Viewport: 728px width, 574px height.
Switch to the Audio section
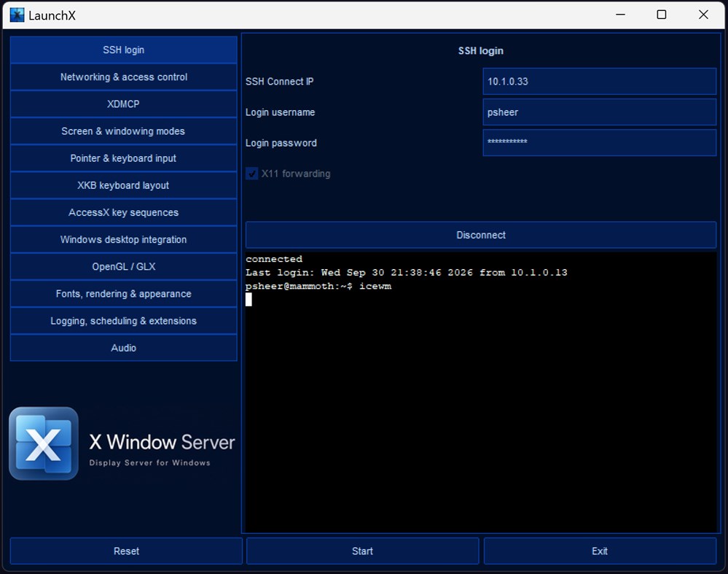pyautogui.click(x=123, y=348)
